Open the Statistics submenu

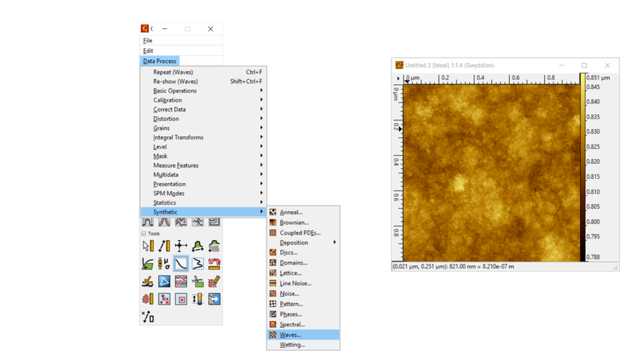point(165,203)
